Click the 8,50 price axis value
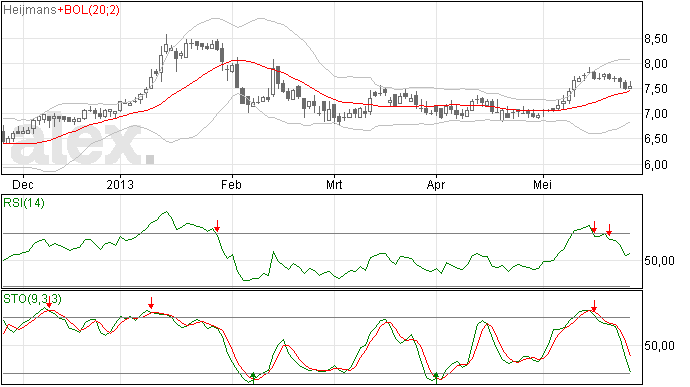 [x=656, y=39]
